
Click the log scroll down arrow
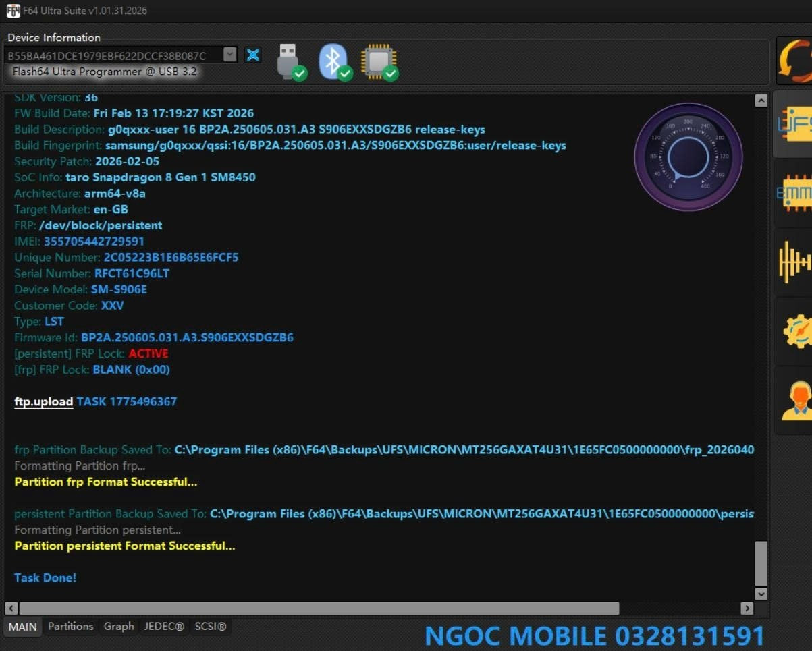coord(761,594)
